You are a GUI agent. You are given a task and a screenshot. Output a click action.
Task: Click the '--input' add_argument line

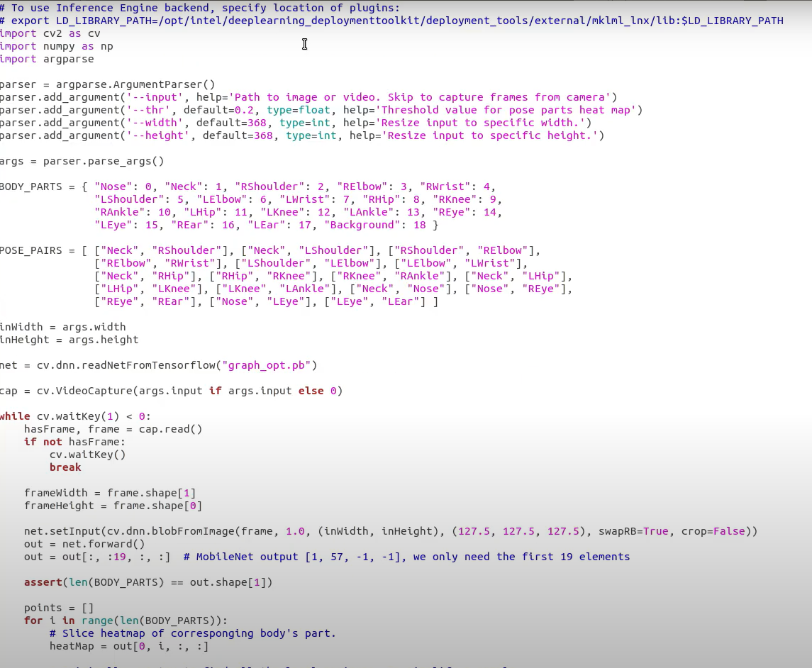[308, 97]
